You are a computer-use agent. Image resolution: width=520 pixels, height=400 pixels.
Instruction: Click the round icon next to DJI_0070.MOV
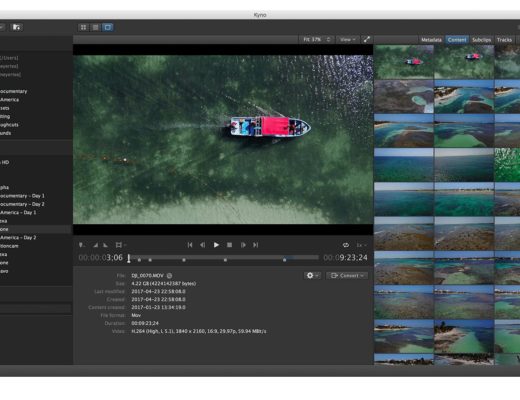pos(169,276)
